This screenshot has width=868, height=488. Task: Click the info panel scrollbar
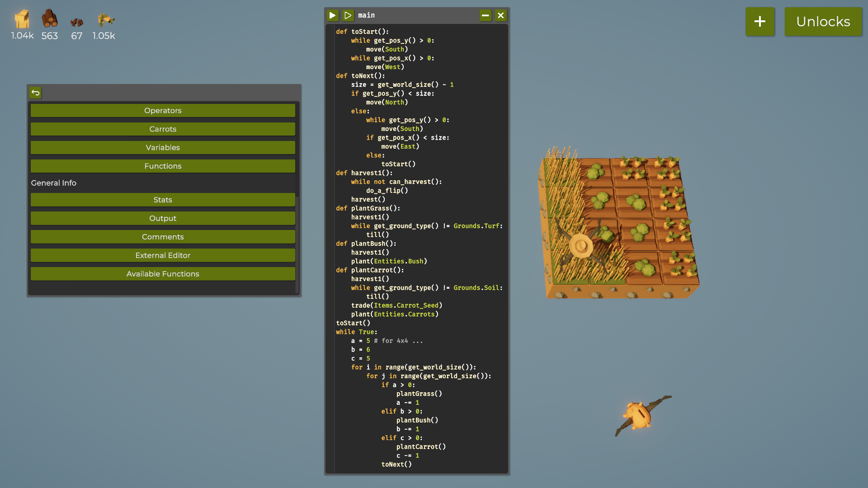point(297,244)
